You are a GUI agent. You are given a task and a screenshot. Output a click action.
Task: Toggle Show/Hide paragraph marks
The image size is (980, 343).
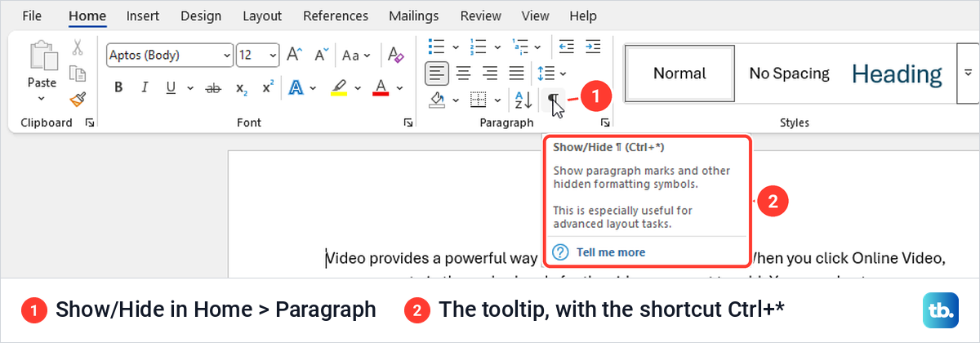[x=553, y=100]
